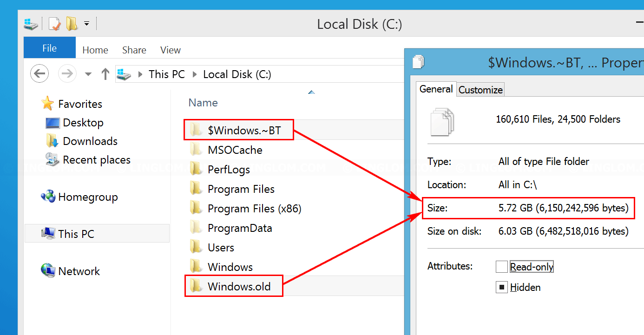Select the Program Files (x86) folder
Viewport: 644px width, 335px height.
(255, 209)
